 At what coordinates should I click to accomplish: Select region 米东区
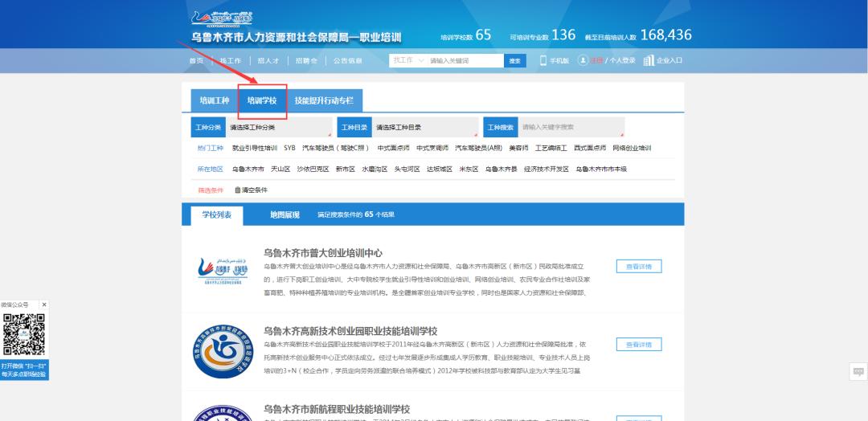(x=469, y=170)
